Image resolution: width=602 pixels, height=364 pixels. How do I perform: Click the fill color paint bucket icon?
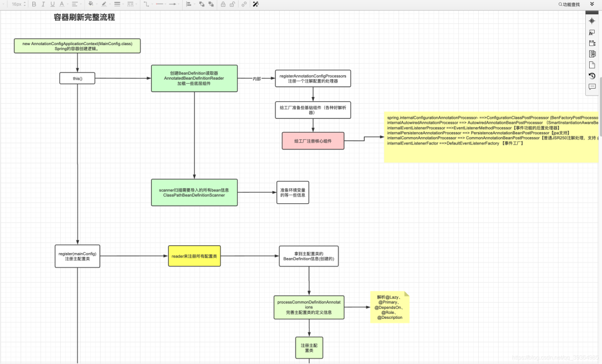[x=91, y=4]
